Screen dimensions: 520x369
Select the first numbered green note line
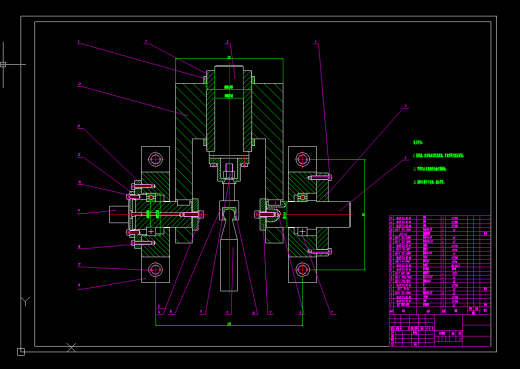(438, 156)
